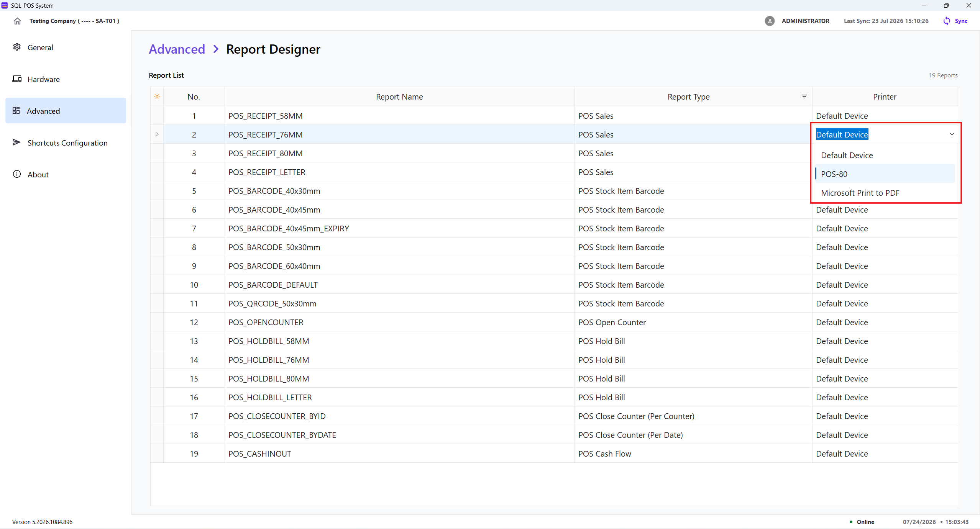Sort by the Report Type column header
980x529 pixels.
coord(688,97)
